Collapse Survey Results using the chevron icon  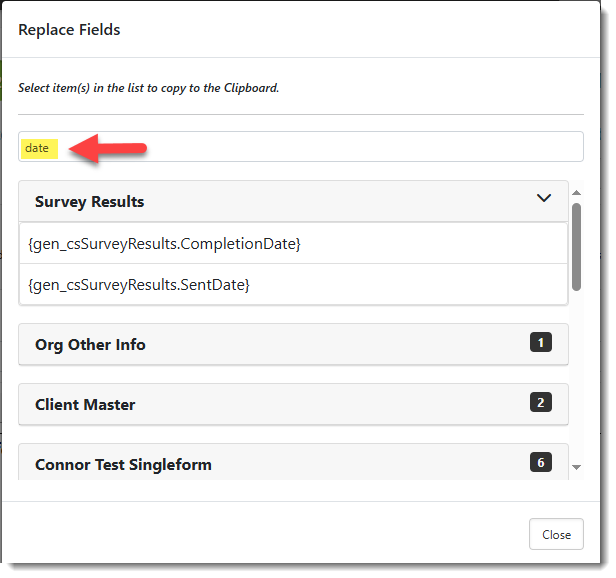coord(543,198)
